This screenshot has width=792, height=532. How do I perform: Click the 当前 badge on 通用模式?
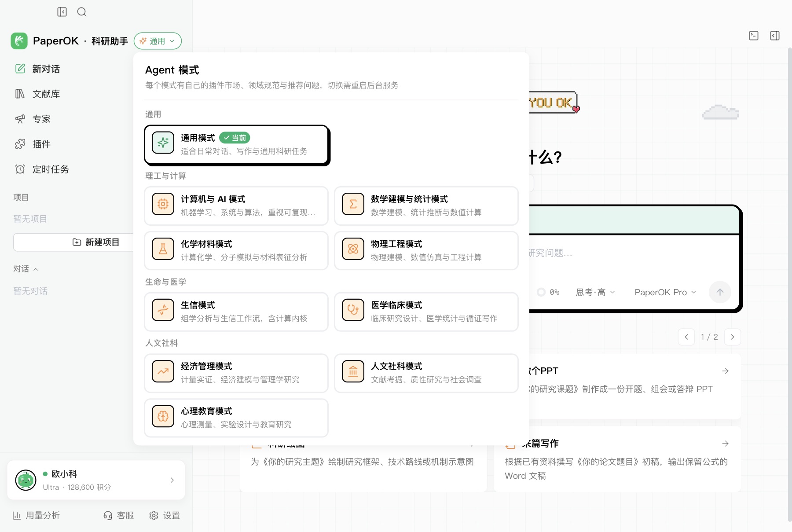235,138
